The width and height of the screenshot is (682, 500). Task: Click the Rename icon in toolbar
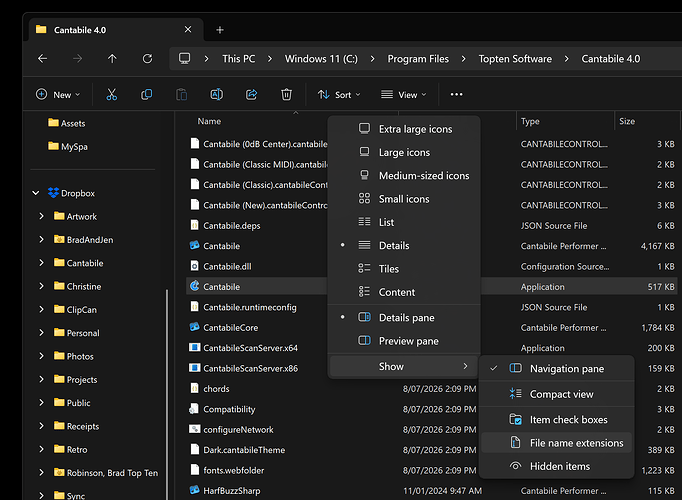(217, 94)
